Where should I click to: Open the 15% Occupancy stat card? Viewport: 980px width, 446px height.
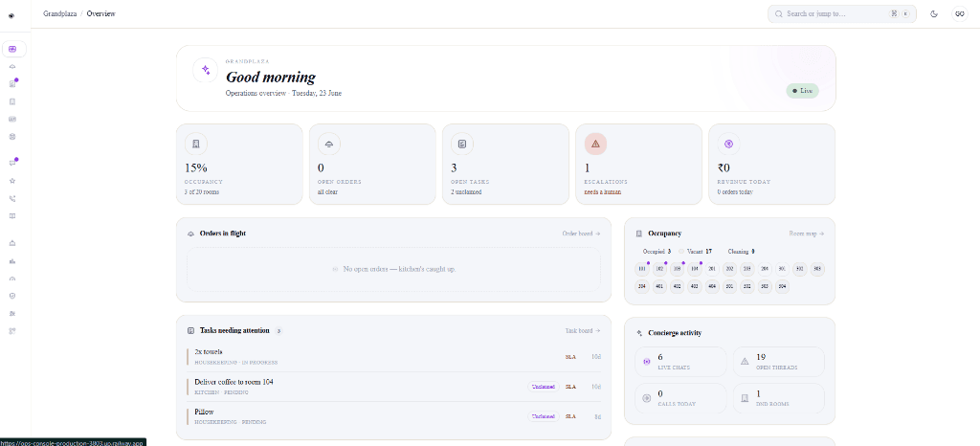(x=239, y=165)
